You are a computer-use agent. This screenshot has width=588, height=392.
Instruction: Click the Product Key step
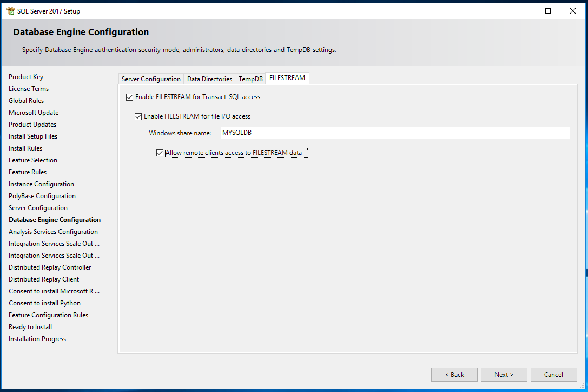point(26,77)
